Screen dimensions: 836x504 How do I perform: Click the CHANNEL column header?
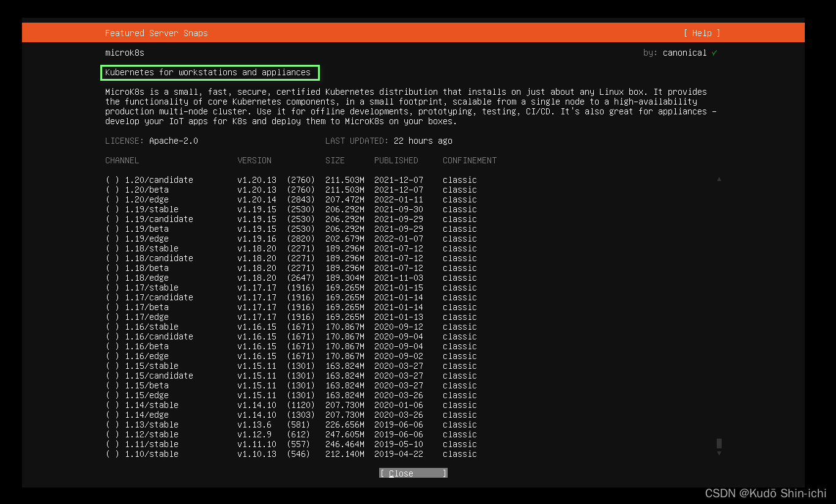pyautogui.click(x=122, y=160)
